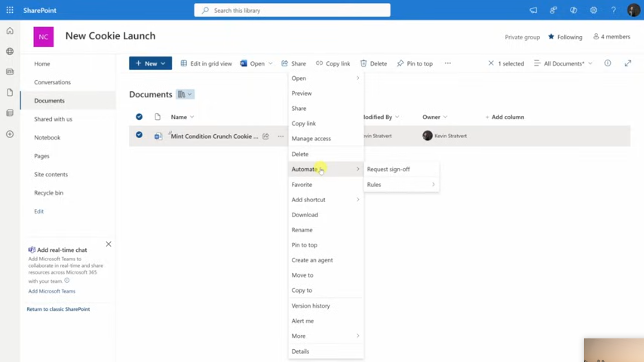Expand the Open toolbar dropdown arrow
This screenshot has height=362, width=644.
[x=270, y=63]
